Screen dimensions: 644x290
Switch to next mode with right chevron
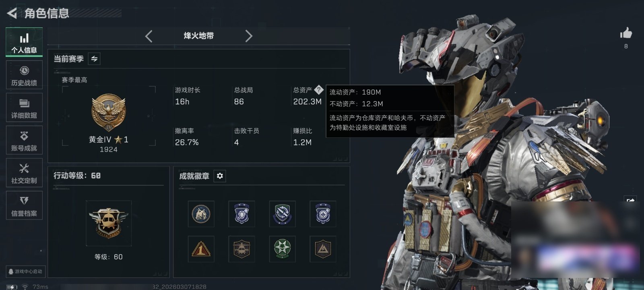[249, 36]
